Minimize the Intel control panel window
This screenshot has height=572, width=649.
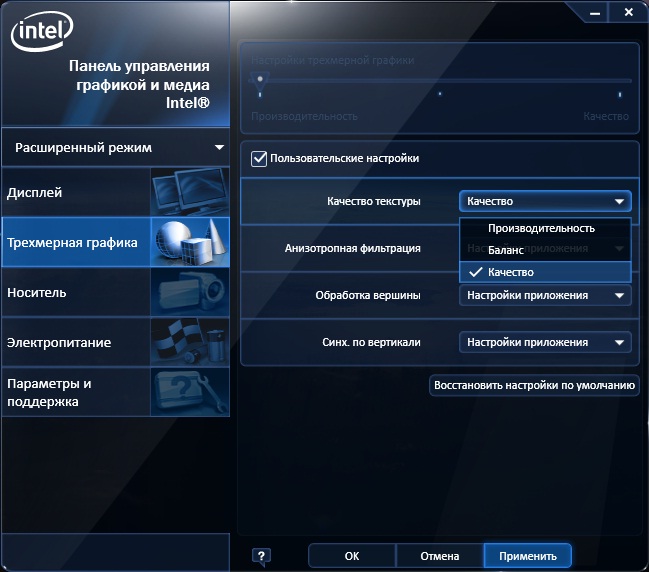pos(595,13)
